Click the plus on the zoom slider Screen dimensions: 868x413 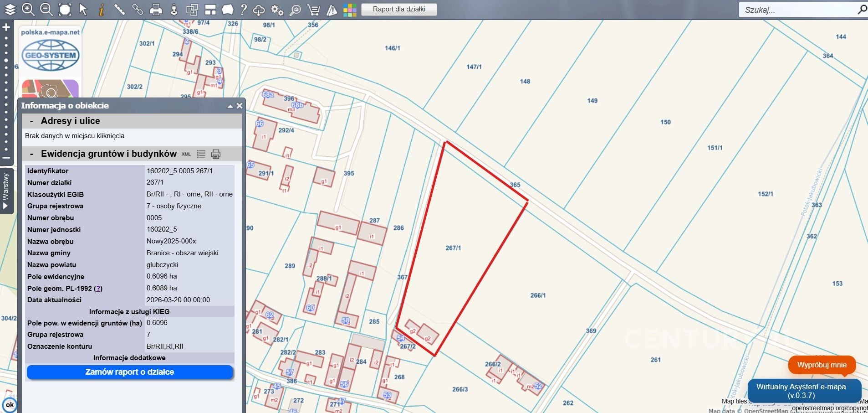point(6,27)
